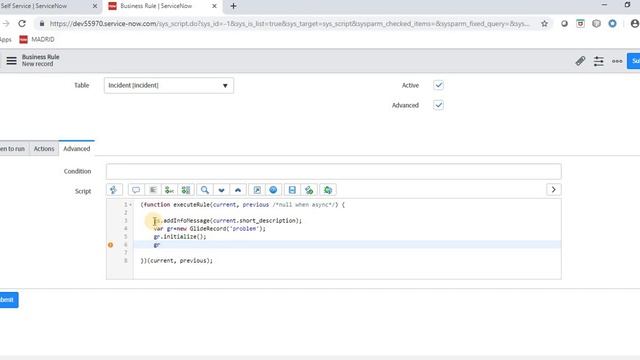Bookmark this page with the star icon
The width and height of the screenshot is (640, 360).
pos(544,24)
